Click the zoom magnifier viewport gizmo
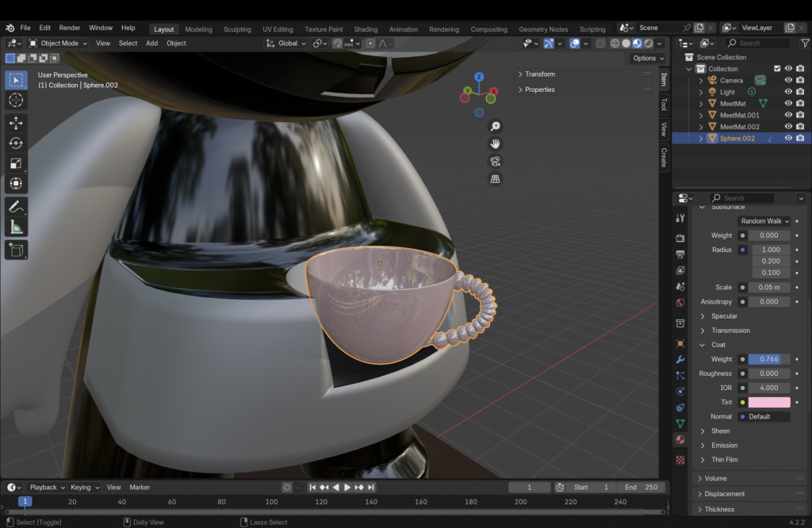 (495, 126)
